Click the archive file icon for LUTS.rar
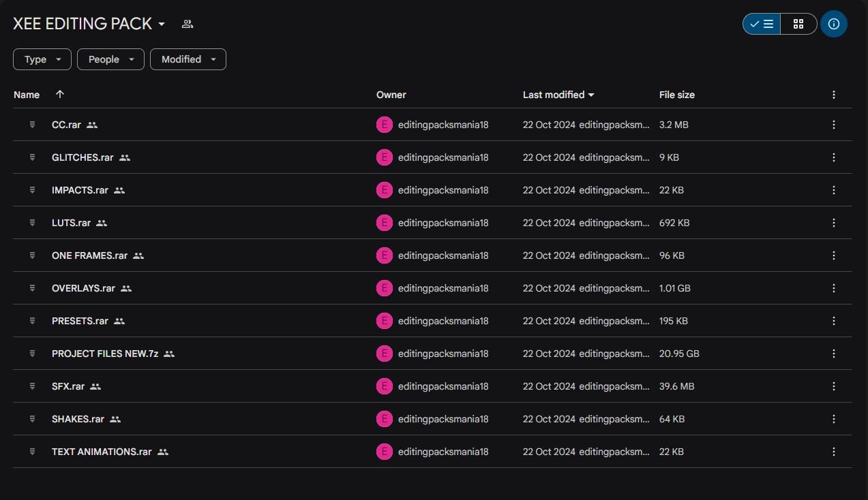Image resolution: width=868 pixels, height=500 pixels. pos(32,223)
